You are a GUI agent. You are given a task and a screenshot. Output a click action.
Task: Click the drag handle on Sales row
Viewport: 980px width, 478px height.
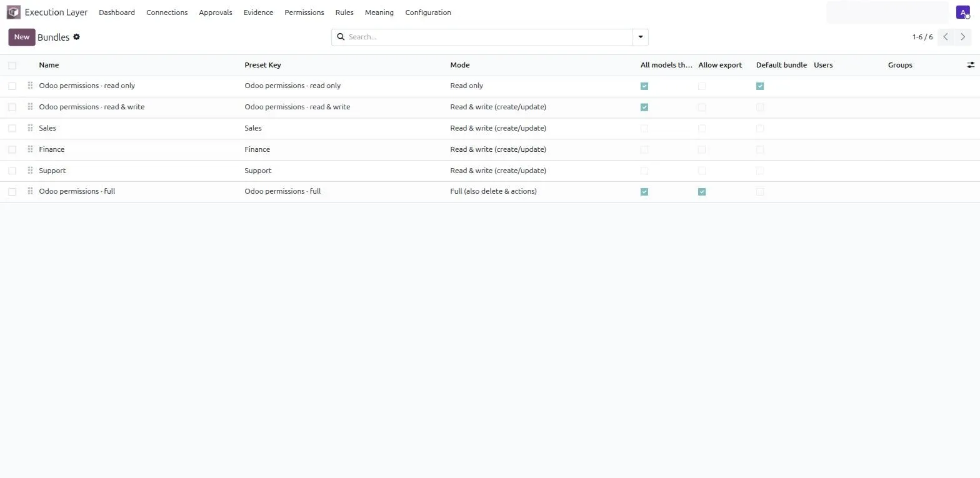(30, 128)
